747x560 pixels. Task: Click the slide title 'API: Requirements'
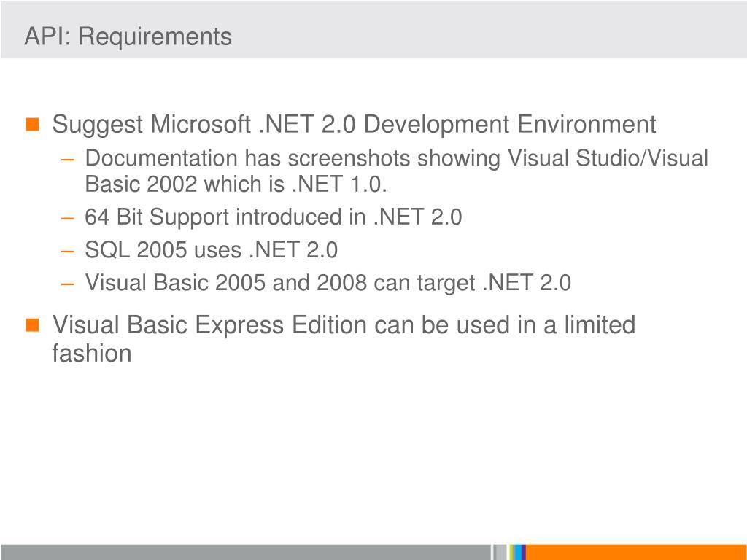pyautogui.click(x=128, y=36)
